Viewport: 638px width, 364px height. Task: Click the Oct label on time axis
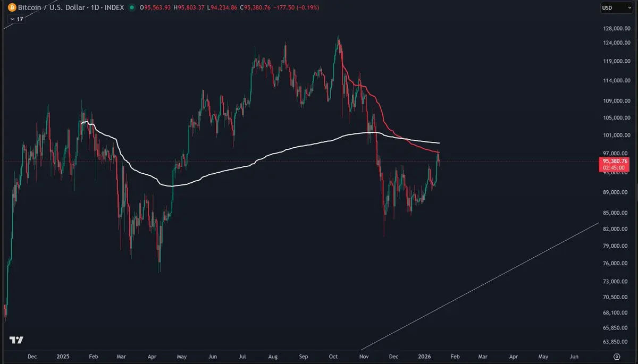tap(333, 357)
